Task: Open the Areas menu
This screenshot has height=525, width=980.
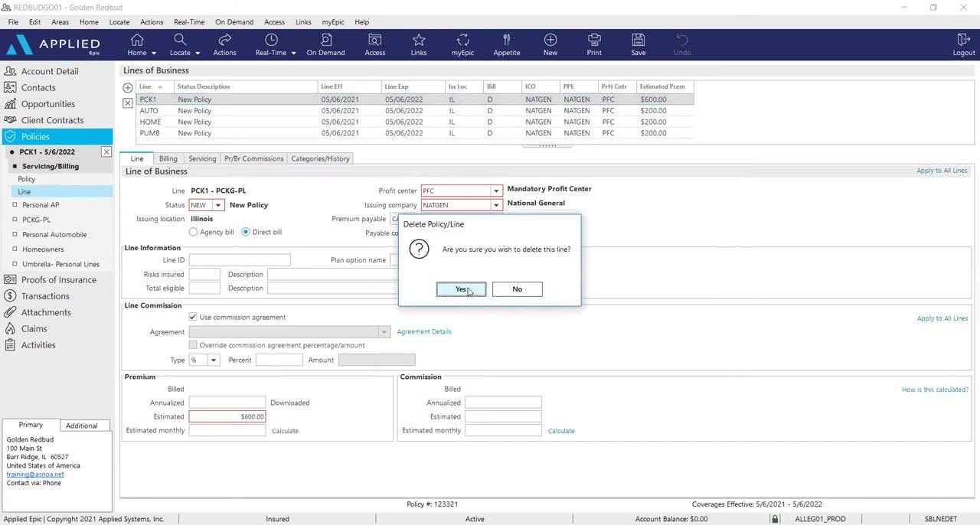Action: pyautogui.click(x=60, y=22)
